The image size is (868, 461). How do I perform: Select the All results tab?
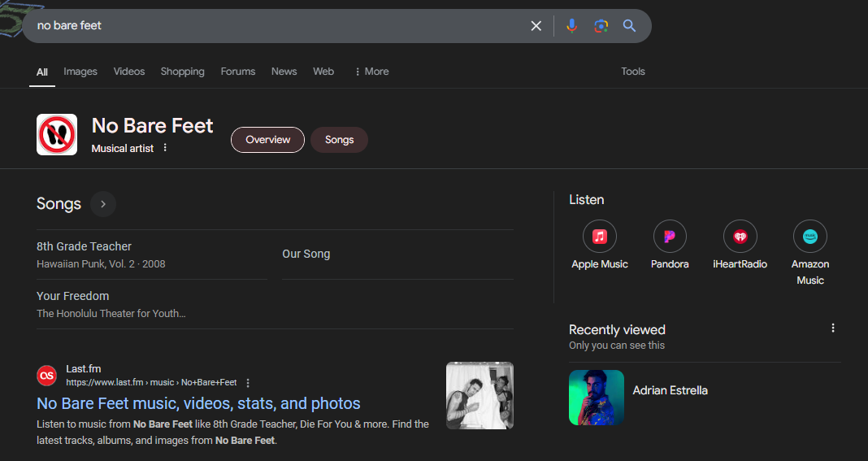coord(42,72)
